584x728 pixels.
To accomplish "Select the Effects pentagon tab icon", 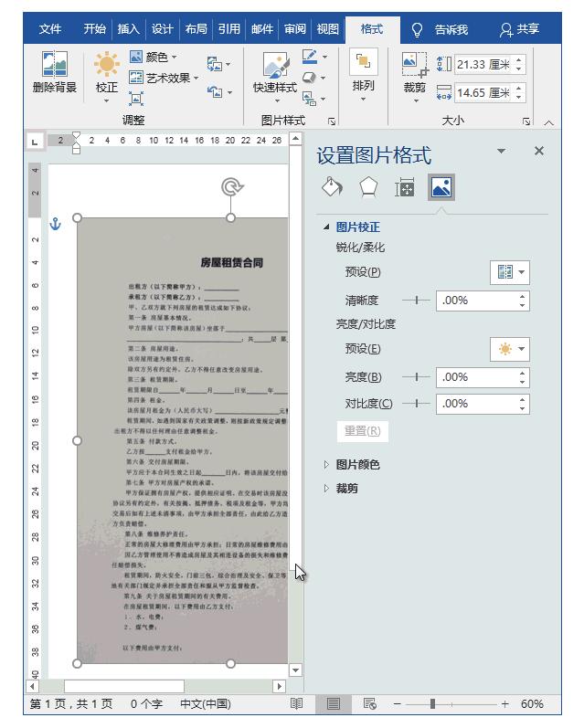I will 368,187.
